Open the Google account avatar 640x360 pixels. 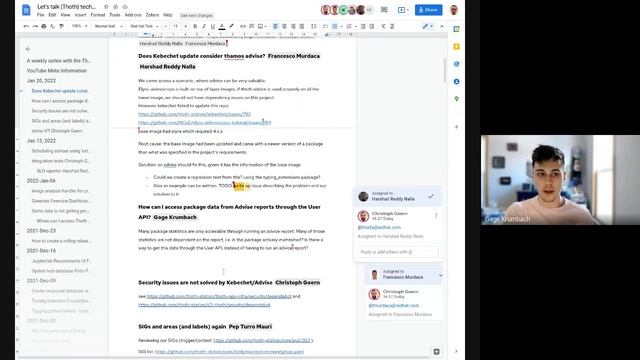tap(453, 10)
